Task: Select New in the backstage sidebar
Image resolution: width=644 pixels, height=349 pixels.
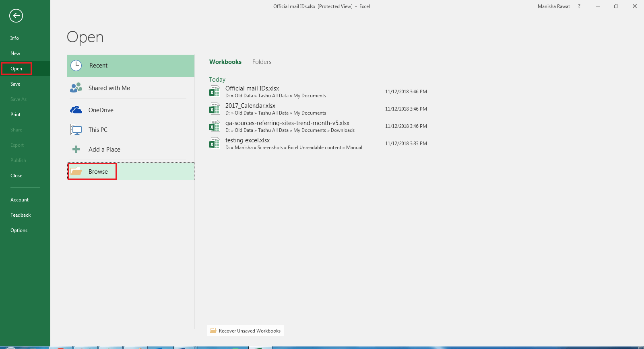Action: pyautogui.click(x=25, y=53)
